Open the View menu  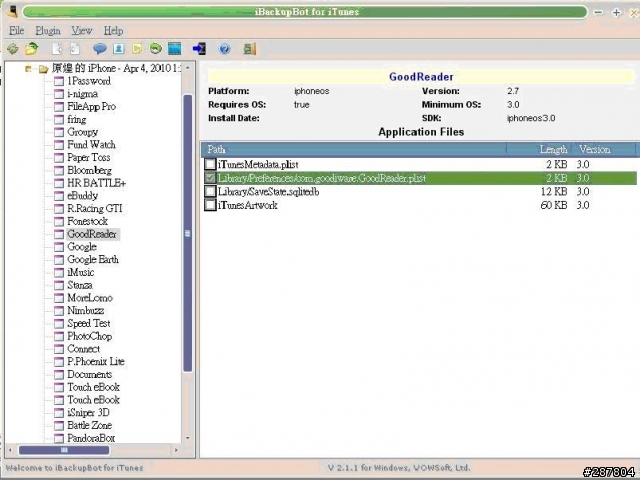(x=82, y=31)
